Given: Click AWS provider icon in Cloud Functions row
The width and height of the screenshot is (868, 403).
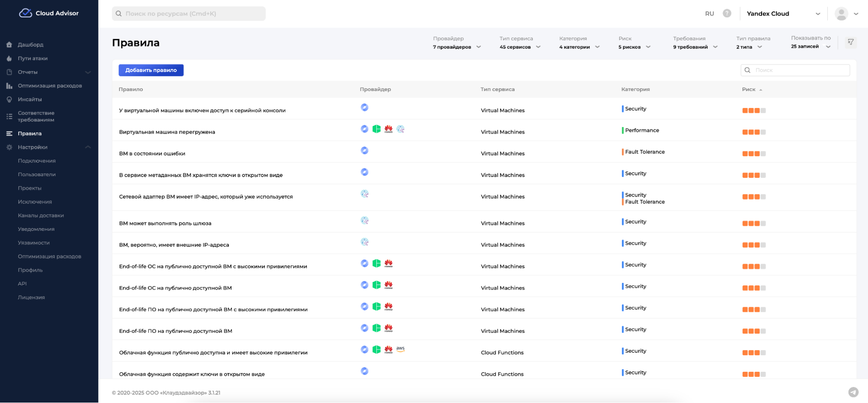Looking at the screenshot, I should click(x=400, y=349).
